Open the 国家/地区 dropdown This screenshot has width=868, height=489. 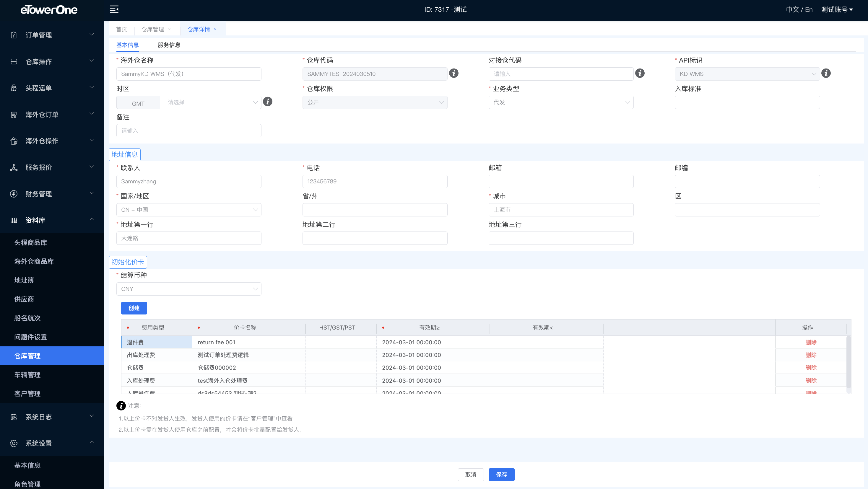point(189,210)
